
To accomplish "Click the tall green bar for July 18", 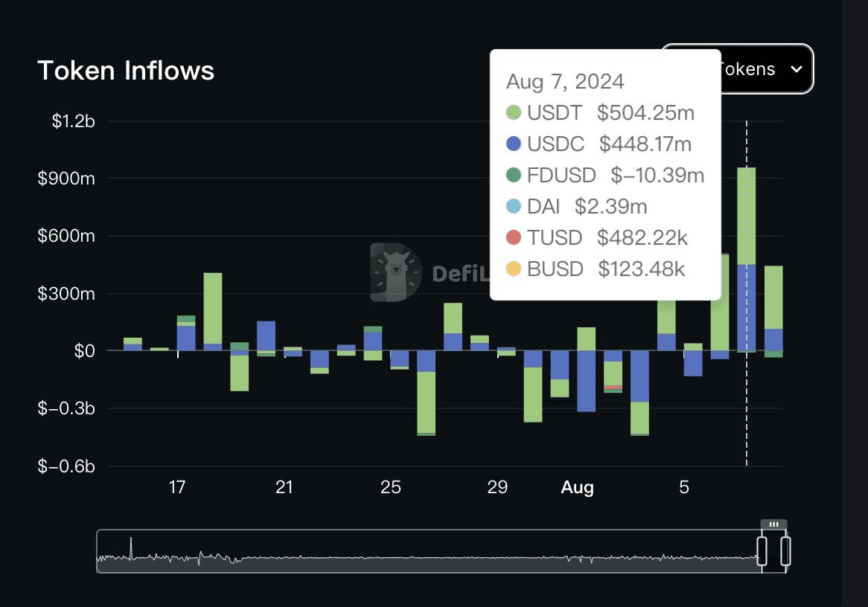I will (213, 308).
